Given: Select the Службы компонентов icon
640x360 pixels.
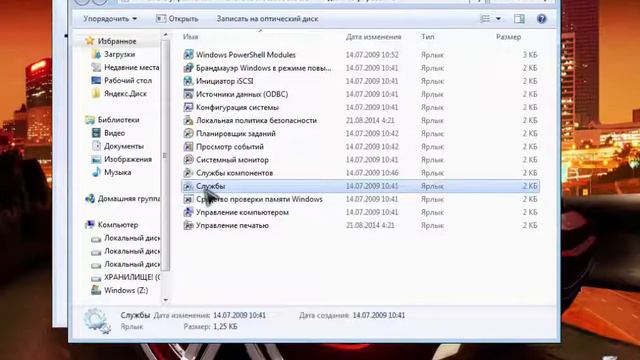Looking at the screenshot, I should coord(188,173).
